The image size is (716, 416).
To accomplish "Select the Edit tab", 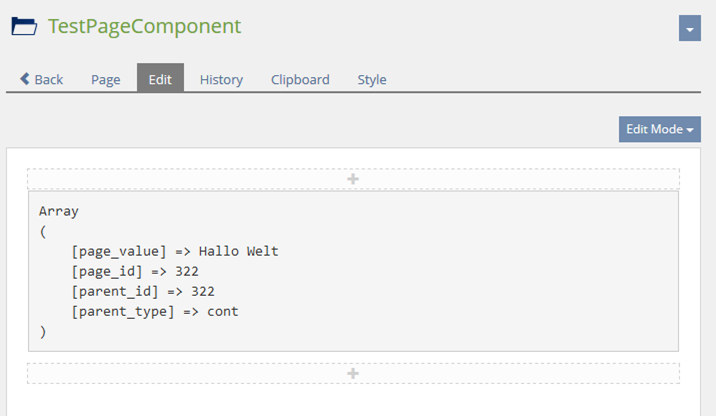I will click(160, 80).
